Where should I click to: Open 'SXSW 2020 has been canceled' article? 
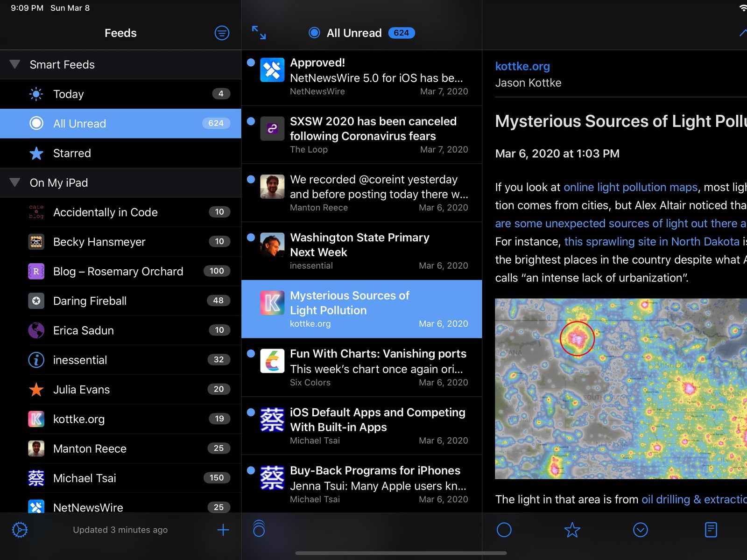click(x=361, y=135)
